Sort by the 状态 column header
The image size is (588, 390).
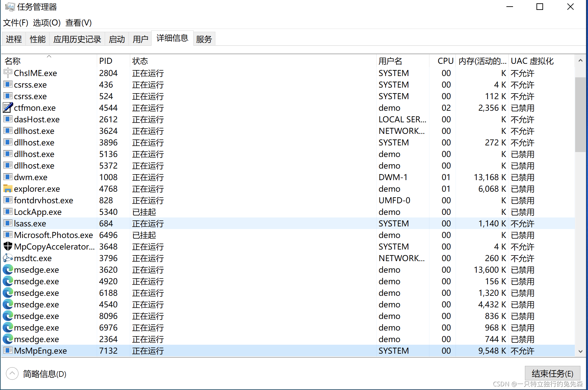click(253, 61)
